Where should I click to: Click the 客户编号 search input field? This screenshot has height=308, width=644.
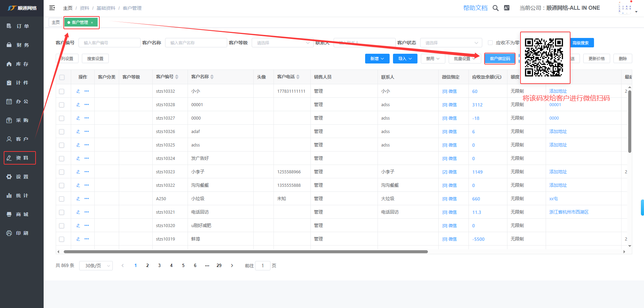tap(109, 43)
